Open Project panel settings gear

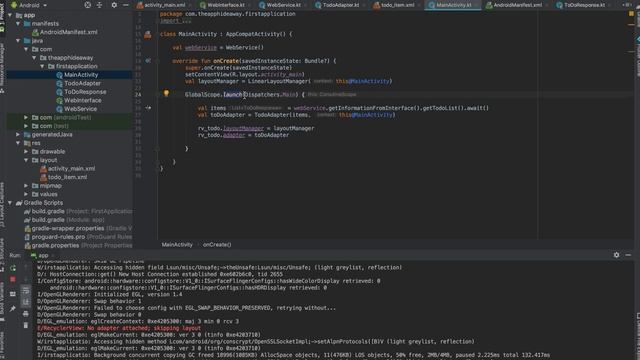[114, 5]
